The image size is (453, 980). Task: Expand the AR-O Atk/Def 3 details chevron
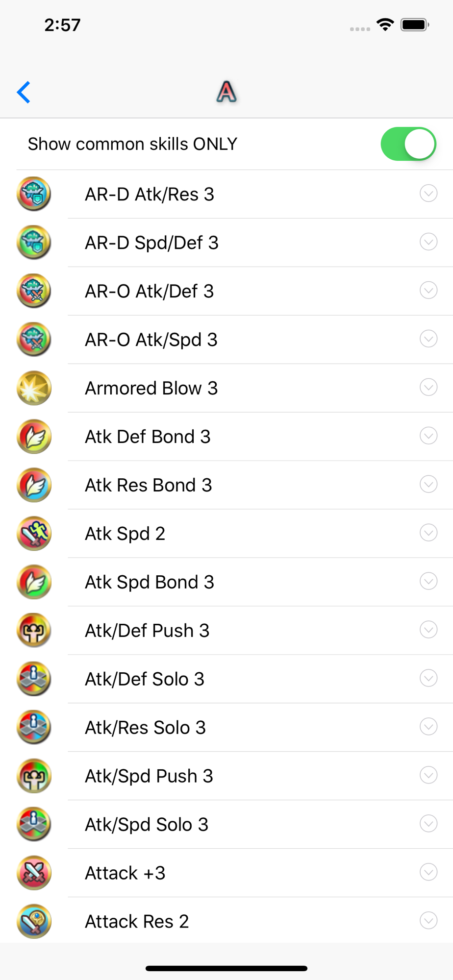pos(428,290)
